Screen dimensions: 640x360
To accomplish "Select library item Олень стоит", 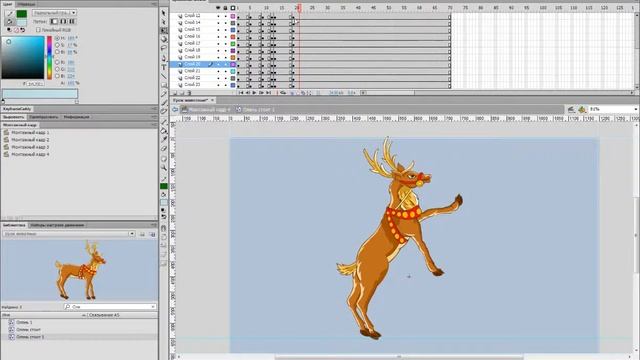I will coord(29,330).
